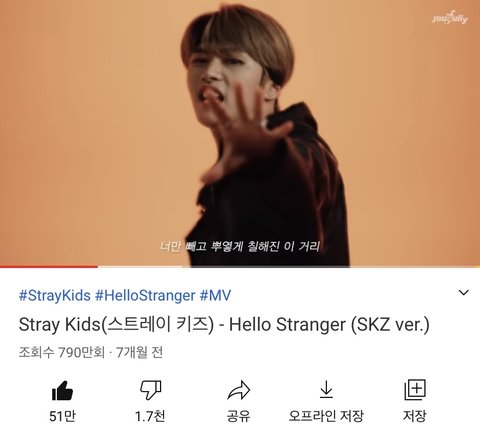Click the 저장 save label
Screen dimensions: 480x438
click(x=415, y=416)
